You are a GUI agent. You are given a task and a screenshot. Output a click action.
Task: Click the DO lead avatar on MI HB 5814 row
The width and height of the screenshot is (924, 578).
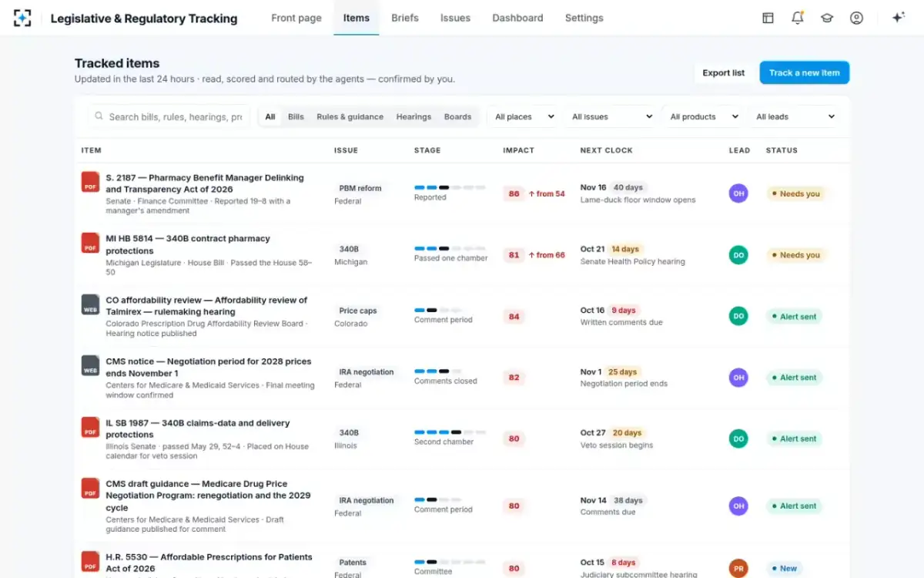point(738,255)
